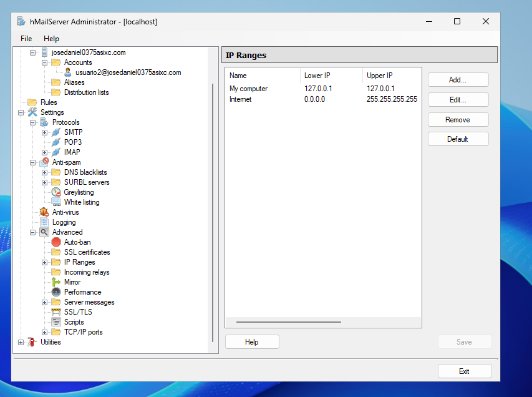Click the Edit... button

pos(458,100)
